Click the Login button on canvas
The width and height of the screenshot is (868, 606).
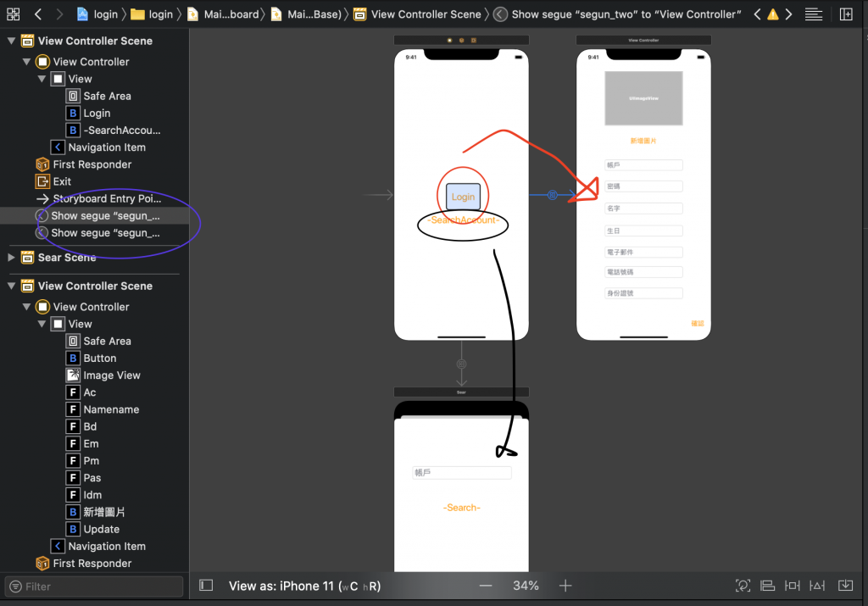coord(464,197)
